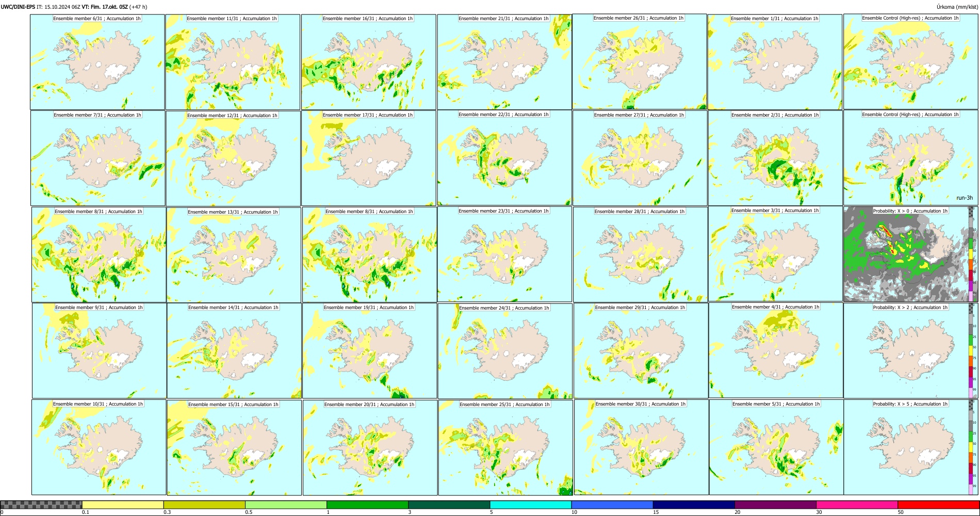The image size is (980, 516).
Task: Pick the pink 30–50 legend swatch
Action: click(x=857, y=505)
